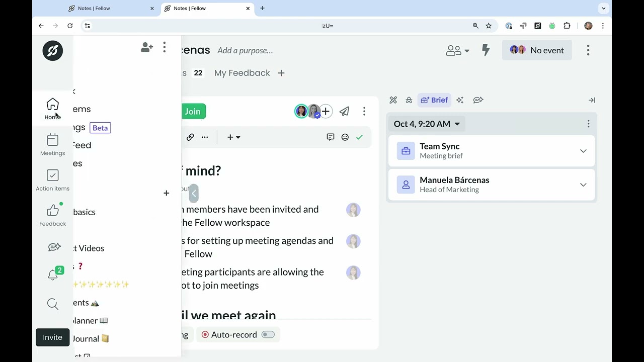Click the lightning bolt automations icon
The height and width of the screenshot is (362, 644).
coord(486,50)
